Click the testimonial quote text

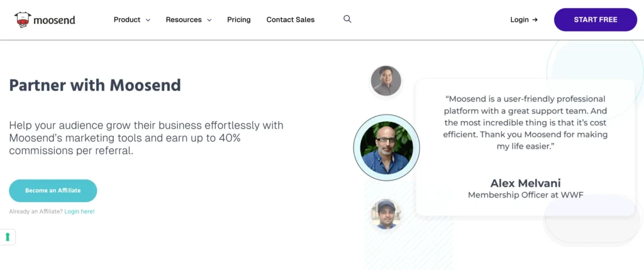click(525, 122)
